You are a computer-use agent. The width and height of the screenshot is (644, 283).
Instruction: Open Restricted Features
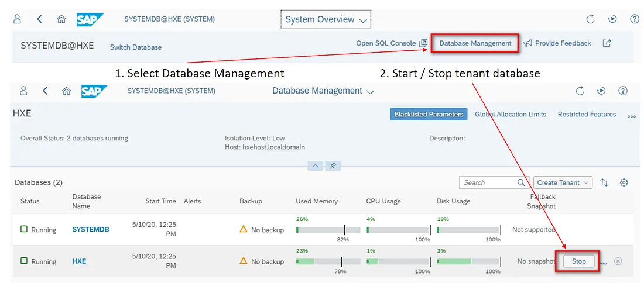coord(587,115)
